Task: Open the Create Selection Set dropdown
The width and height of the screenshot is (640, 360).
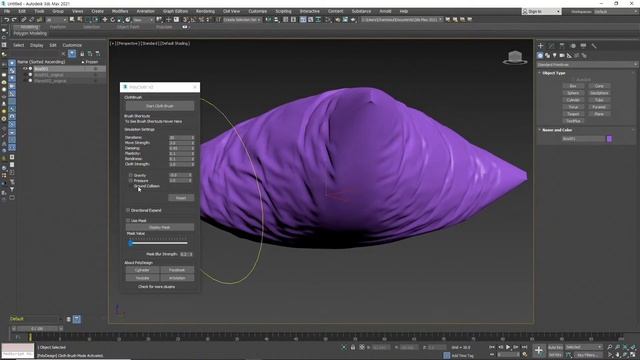Action: pos(242,20)
